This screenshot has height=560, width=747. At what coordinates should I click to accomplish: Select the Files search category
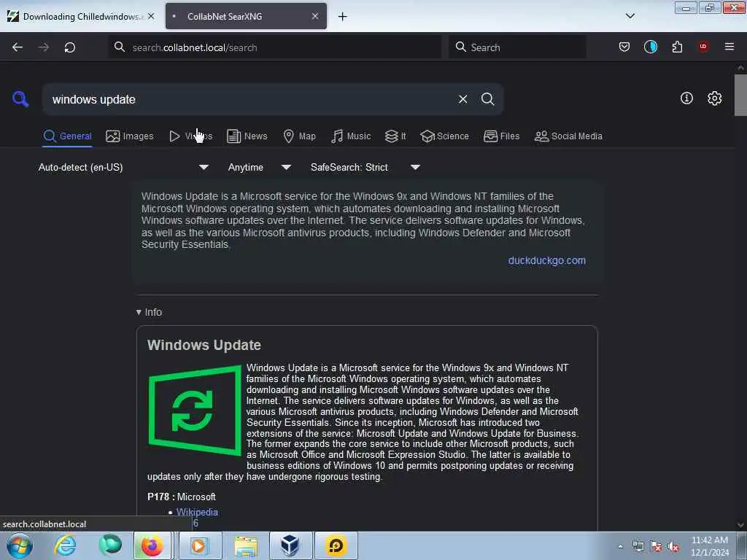[x=501, y=136]
